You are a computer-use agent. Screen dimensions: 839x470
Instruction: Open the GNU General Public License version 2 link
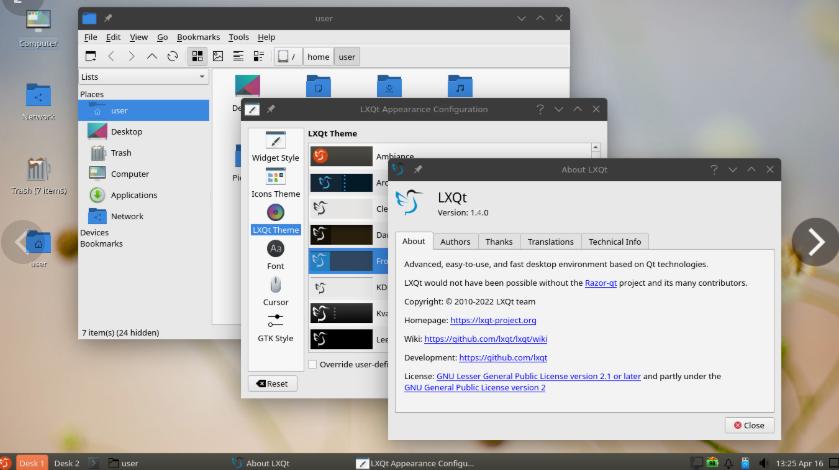[x=475, y=388]
